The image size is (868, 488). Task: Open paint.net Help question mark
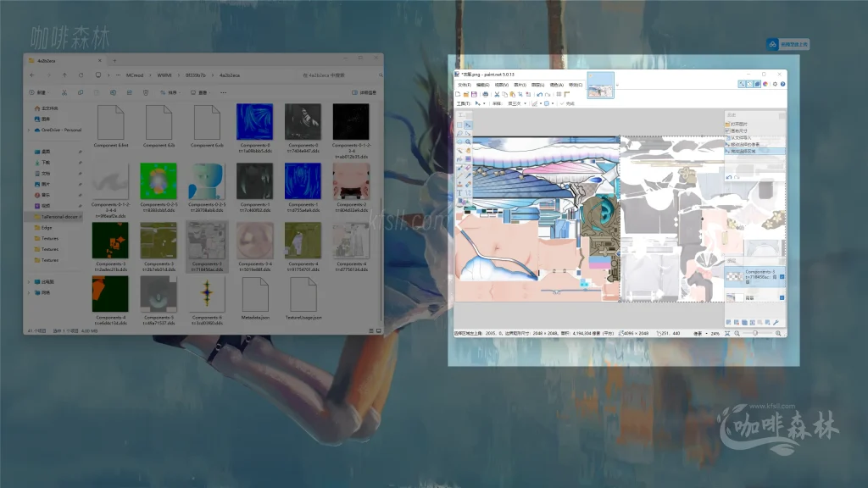[x=782, y=84]
